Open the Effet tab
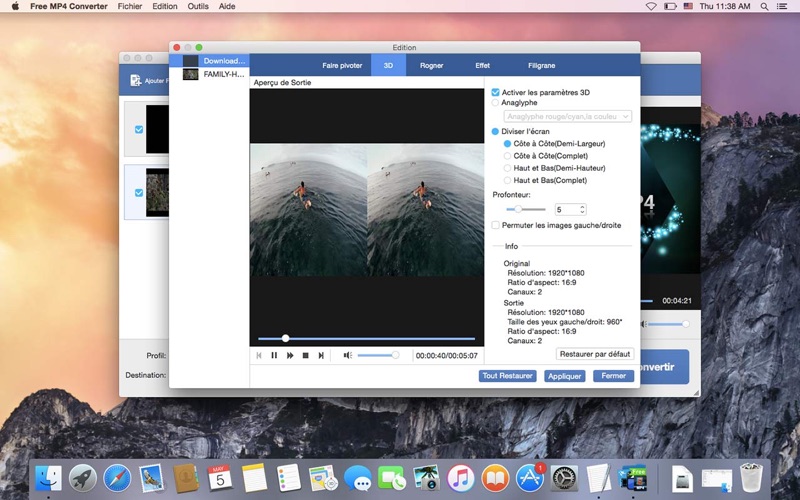Screen dimensions: 800x500 click(x=482, y=65)
